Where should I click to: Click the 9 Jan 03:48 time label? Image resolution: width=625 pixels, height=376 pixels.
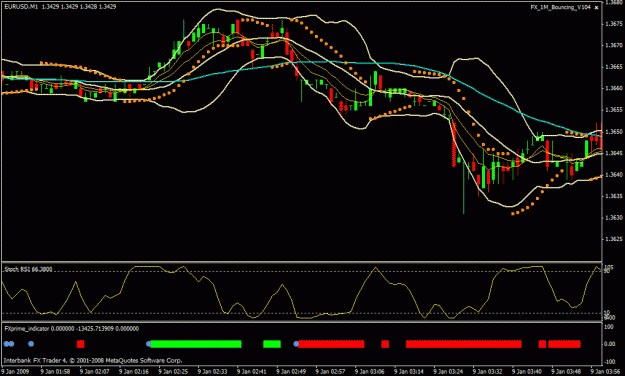566,372
